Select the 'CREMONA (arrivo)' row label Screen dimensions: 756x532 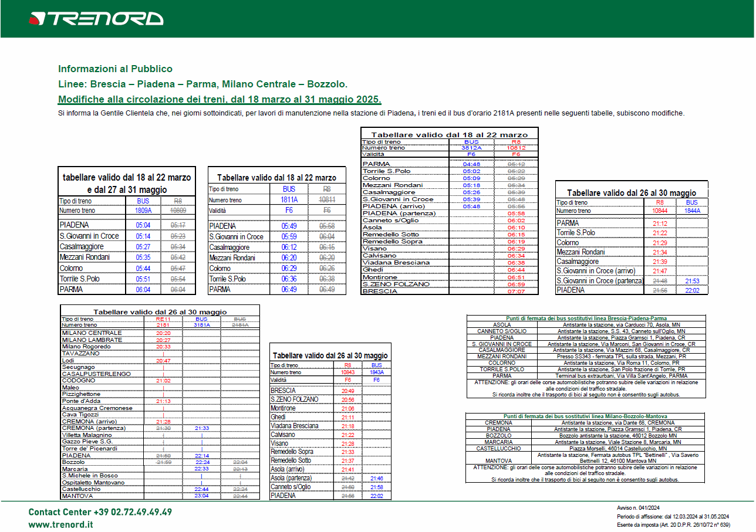click(x=89, y=422)
